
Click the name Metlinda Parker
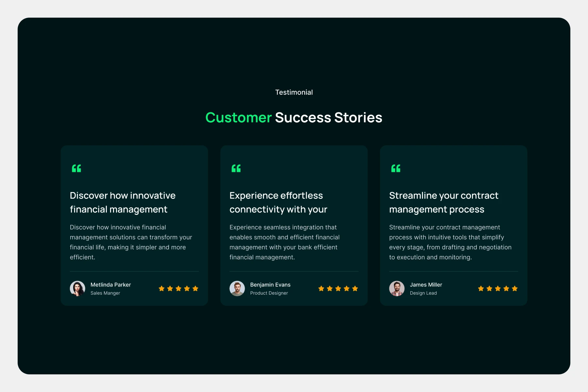pos(111,285)
